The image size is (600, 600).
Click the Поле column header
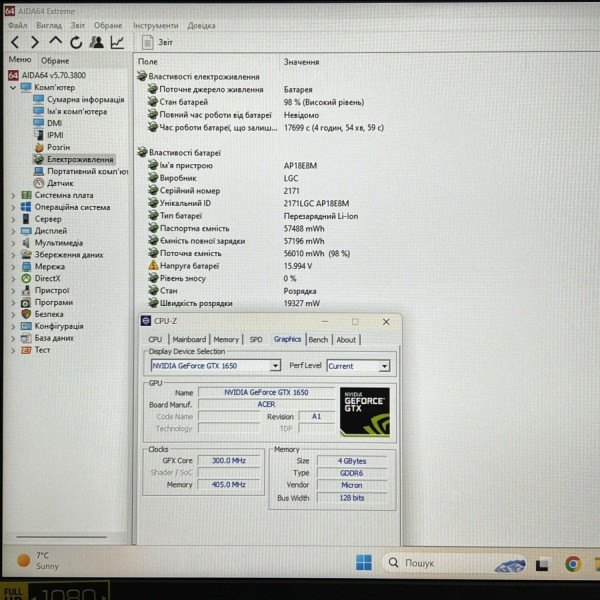click(x=148, y=62)
